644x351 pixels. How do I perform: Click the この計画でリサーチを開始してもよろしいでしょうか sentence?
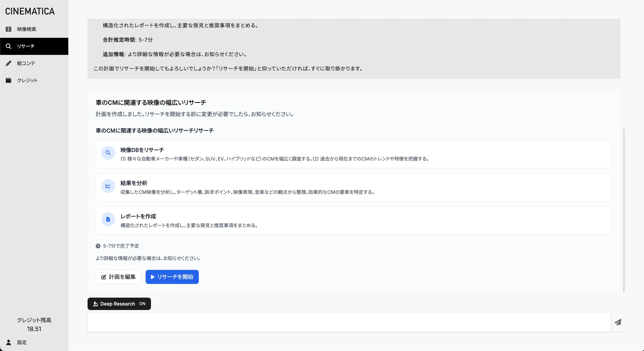pyautogui.click(x=228, y=69)
